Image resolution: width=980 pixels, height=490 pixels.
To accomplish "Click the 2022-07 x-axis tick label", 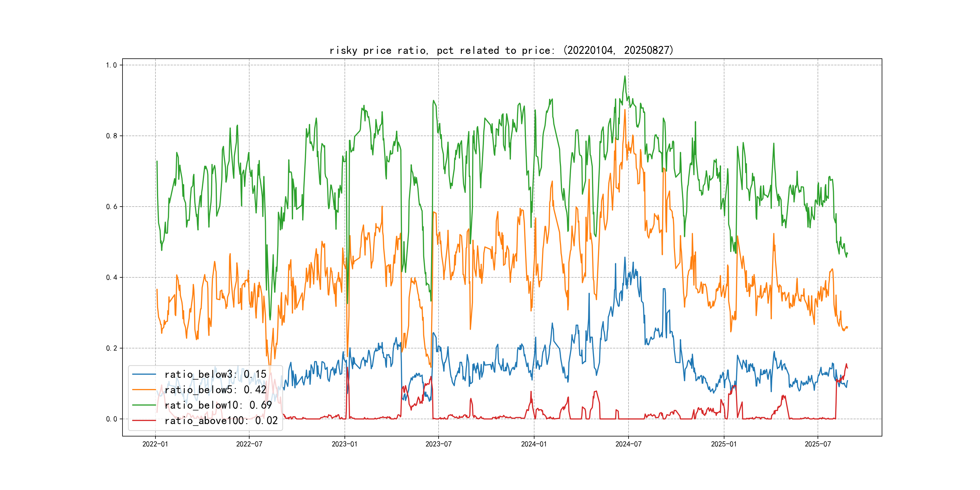I will pyautogui.click(x=249, y=444).
